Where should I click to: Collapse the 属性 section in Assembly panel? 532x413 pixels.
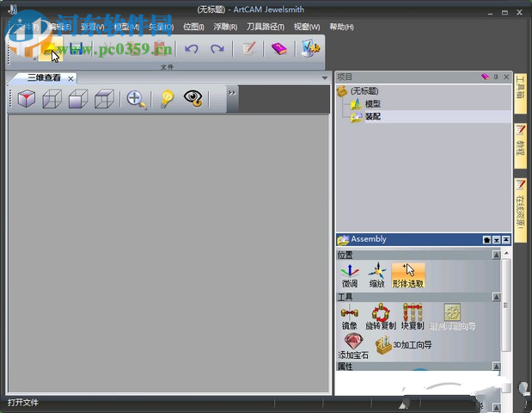496,367
